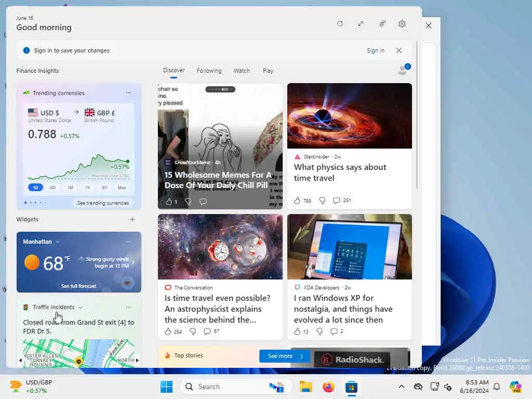Viewport: 532px width, 399px height.
Task: Close the background window behind widgets
Action: (x=429, y=25)
